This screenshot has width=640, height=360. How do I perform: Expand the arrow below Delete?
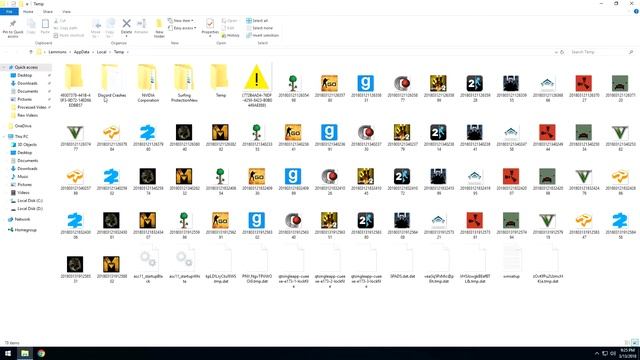tap(127, 36)
